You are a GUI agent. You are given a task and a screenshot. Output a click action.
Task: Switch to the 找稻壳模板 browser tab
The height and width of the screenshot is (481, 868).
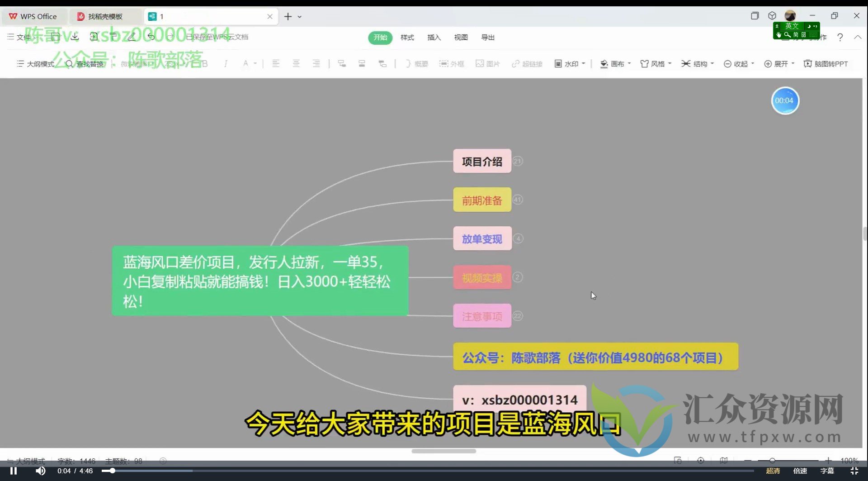(105, 16)
